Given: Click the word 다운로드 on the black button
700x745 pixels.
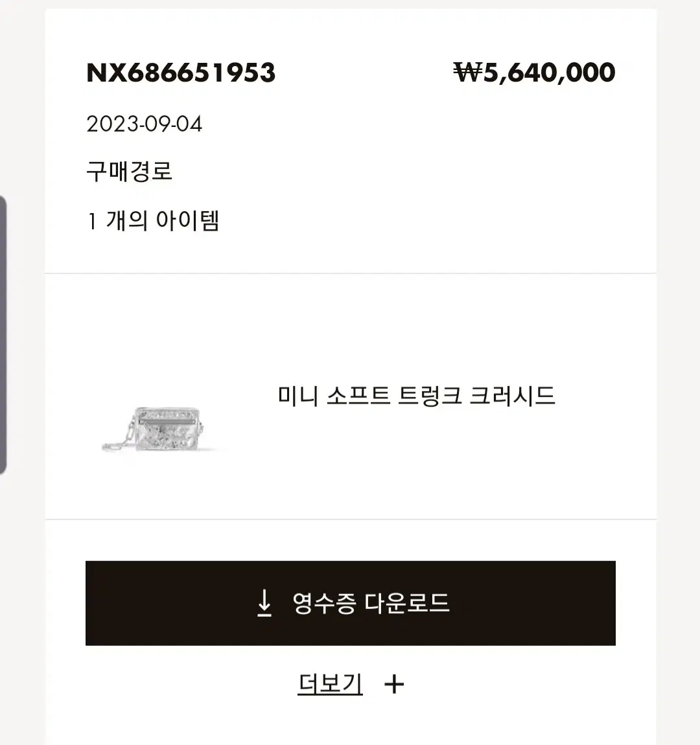Looking at the screenshot, I should point(407,603).
